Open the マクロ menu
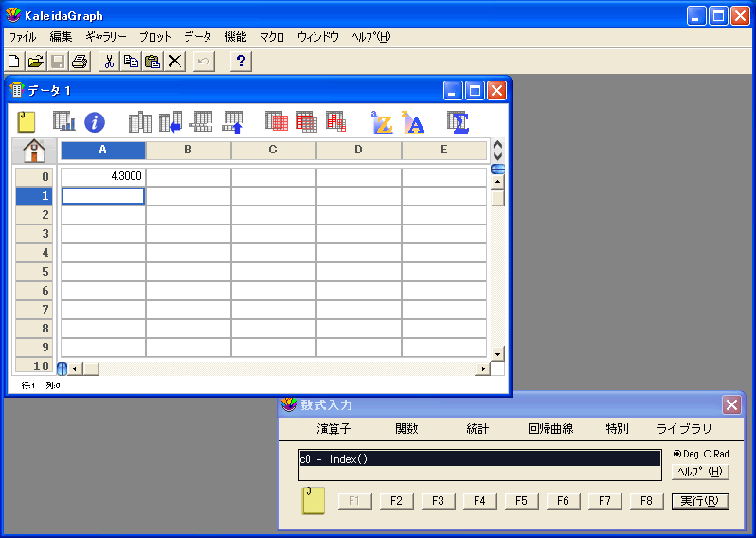 (272, 37)
